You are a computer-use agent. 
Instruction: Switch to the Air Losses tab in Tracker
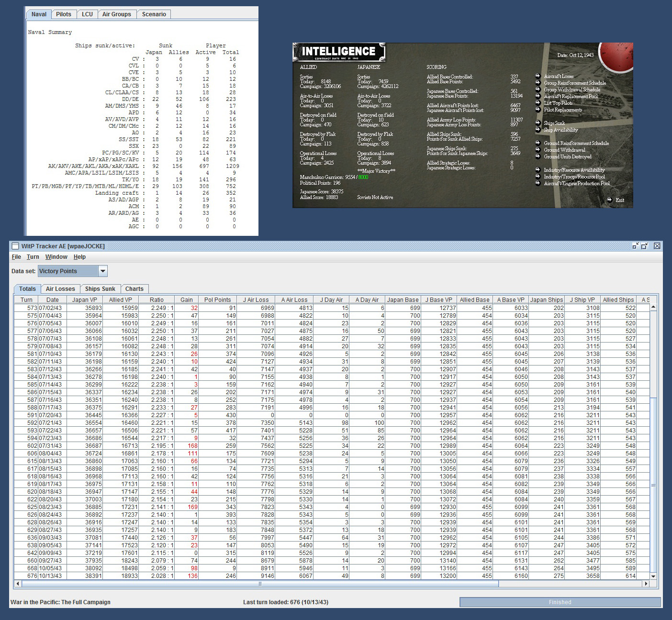tap(60, 289)
